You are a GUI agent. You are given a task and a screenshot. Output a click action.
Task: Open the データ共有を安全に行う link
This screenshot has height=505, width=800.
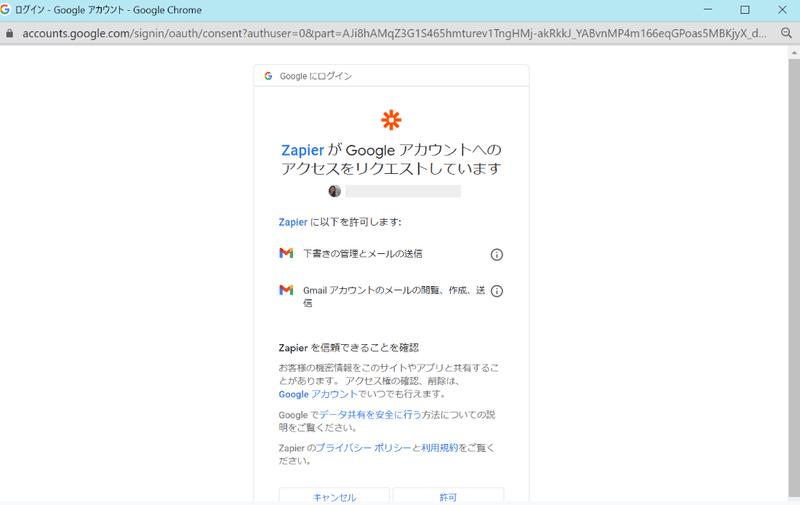[370, 415]
